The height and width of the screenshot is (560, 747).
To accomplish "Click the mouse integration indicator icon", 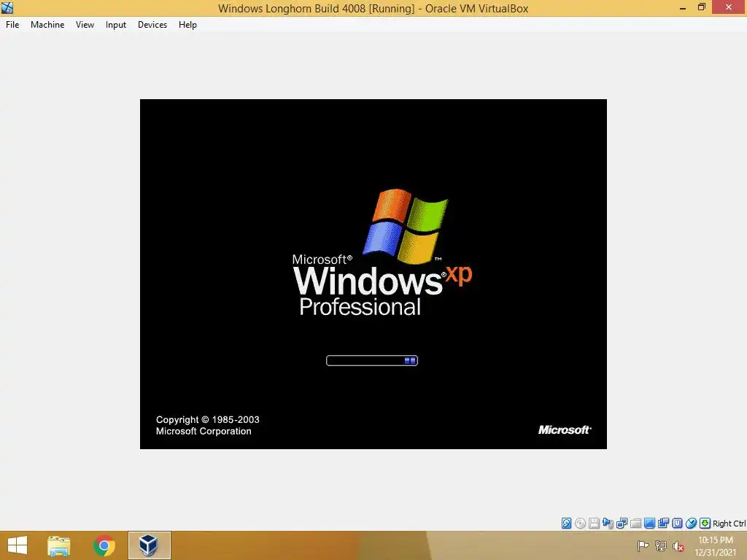I will (691, 524).
